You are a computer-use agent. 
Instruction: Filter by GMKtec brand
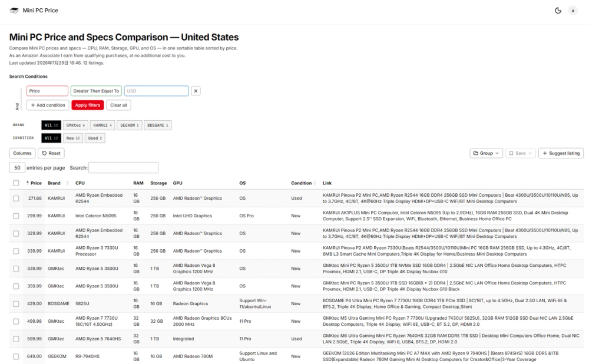pyautogui.click(x=75, y=125)
